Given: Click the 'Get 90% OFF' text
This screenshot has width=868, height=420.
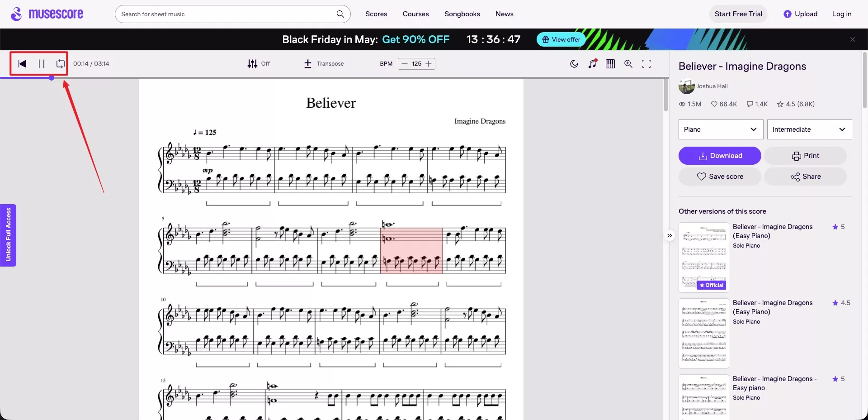Looking at the screenshot, I should (x=416, y=39).
